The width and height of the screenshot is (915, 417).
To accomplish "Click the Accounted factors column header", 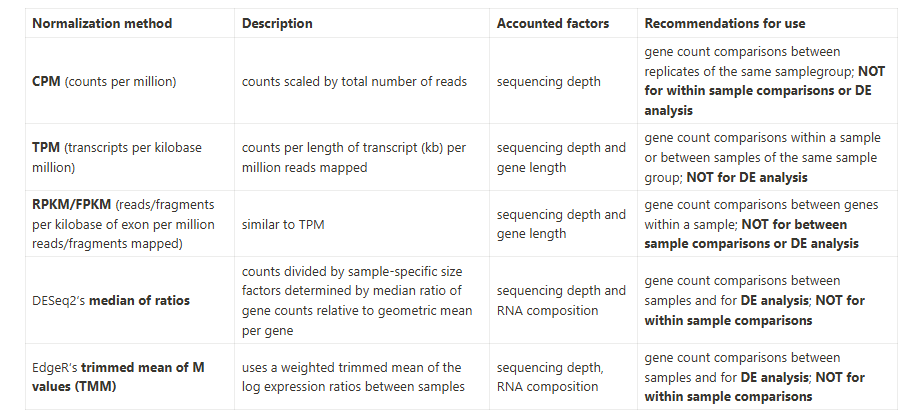I will 553,23.
